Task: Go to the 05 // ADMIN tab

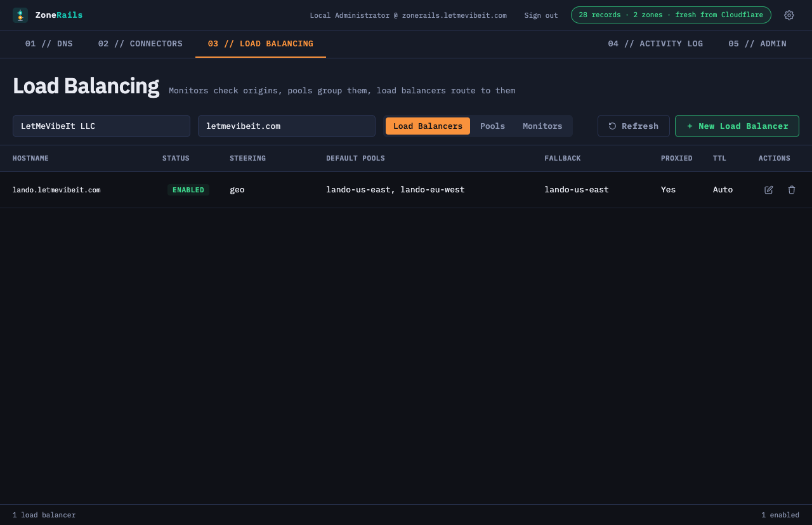Action: coord(757,44)
